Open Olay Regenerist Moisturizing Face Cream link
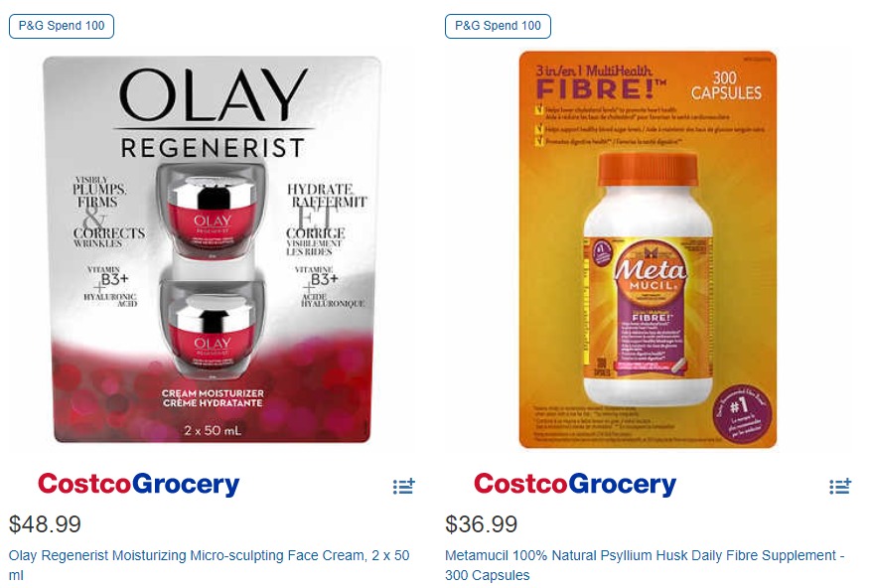Image resolution: width=871 pixels, height=588 pixels. [x=209, y=564]
